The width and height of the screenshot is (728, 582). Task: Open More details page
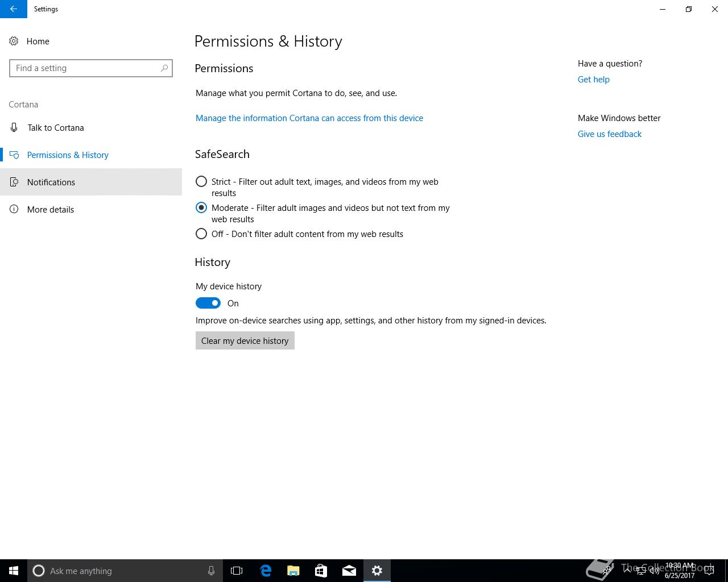91,209
